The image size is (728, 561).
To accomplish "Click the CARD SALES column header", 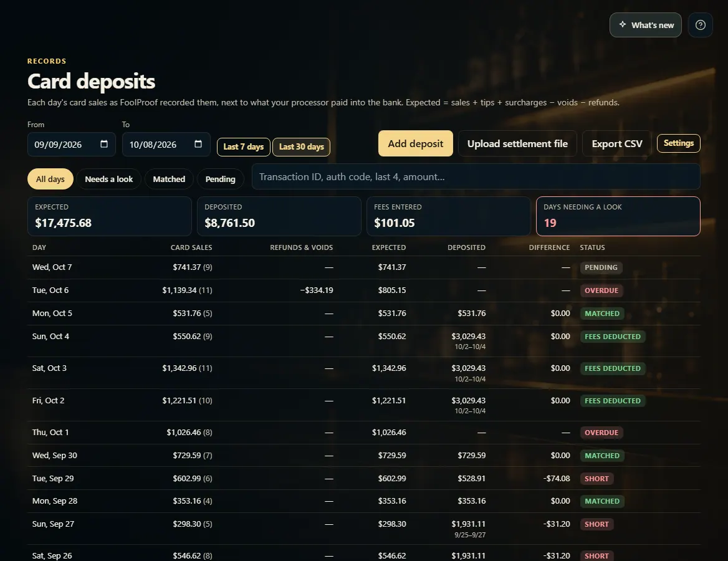I will point(191,247).
